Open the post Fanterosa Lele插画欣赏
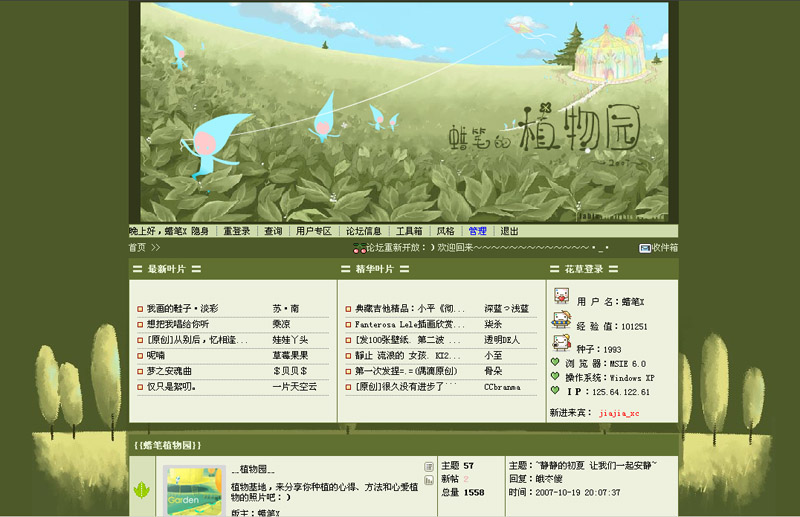This screenshot has height=517, width=800. coord(410,325)
